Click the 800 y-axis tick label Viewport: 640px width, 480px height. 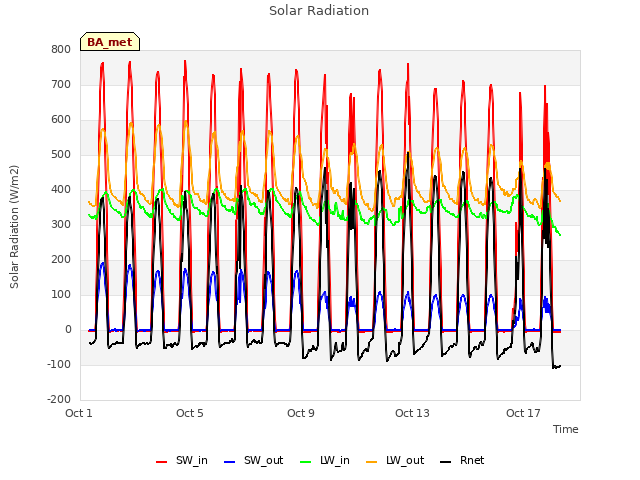pos(61,49)
